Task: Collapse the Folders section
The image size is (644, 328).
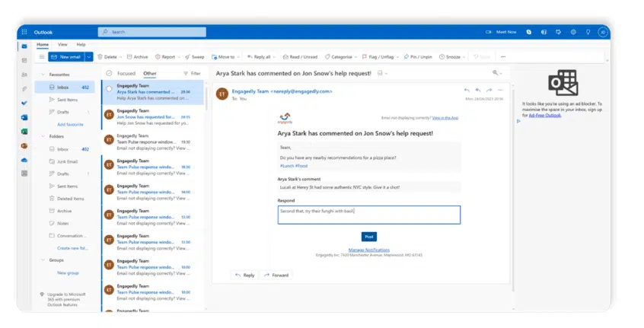Action: pos(43,136)
